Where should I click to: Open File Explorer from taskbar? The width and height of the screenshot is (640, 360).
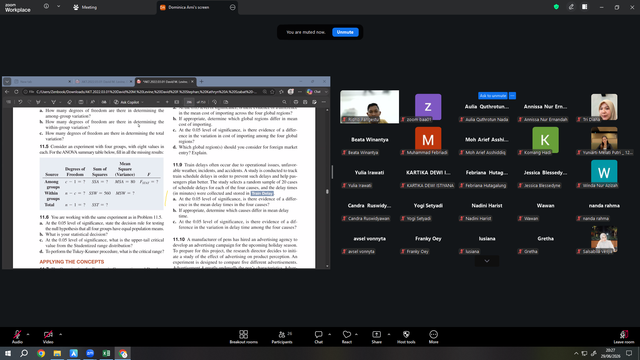57,353
